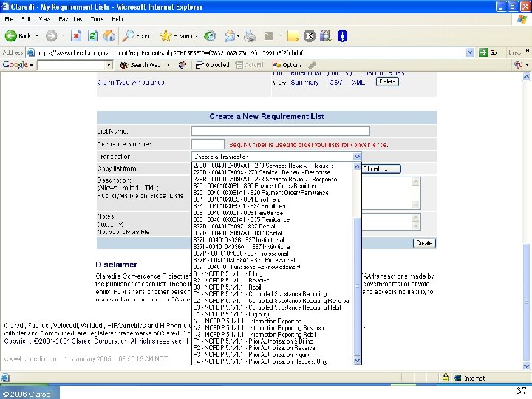Click transaction list scrollbar down arrow
532x399 pixels.
357,361
